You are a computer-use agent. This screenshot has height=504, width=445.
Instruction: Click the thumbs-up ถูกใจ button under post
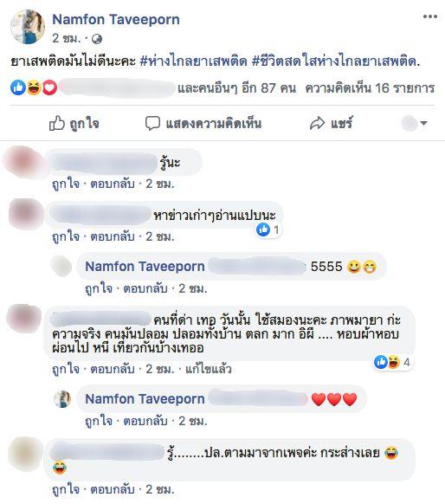[74, 124]
